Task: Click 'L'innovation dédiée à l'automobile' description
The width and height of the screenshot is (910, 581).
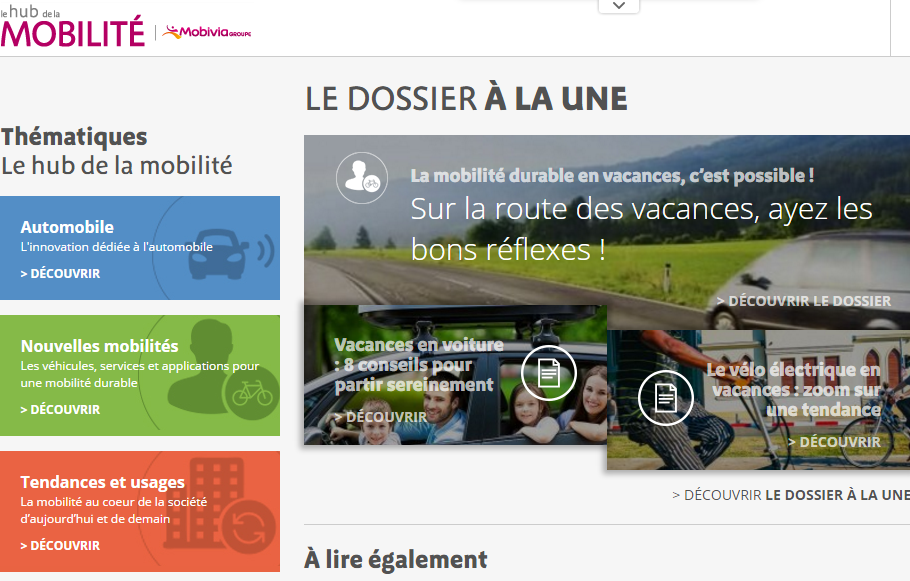Action: tap(117, 247)
